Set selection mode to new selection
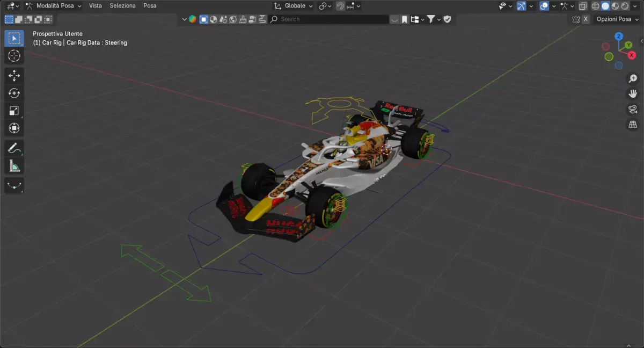644x348 pixels. 9,19
